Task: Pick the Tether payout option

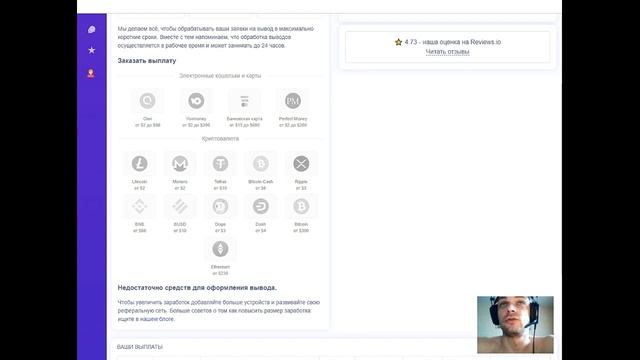Action: point(220,164)
